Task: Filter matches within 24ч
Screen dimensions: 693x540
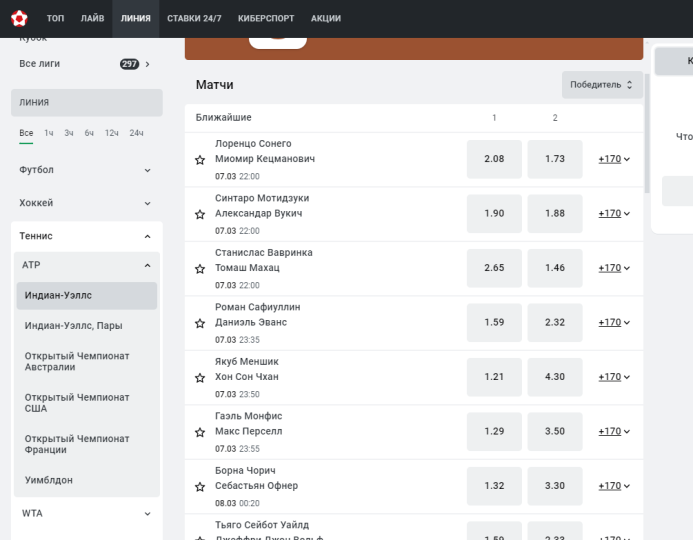Action: coord(137,133)
